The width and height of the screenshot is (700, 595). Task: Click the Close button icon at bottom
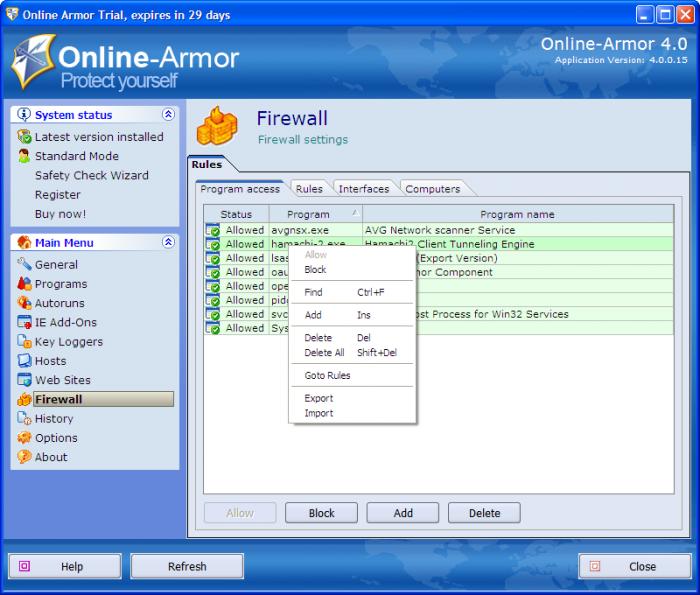point(595,566)
